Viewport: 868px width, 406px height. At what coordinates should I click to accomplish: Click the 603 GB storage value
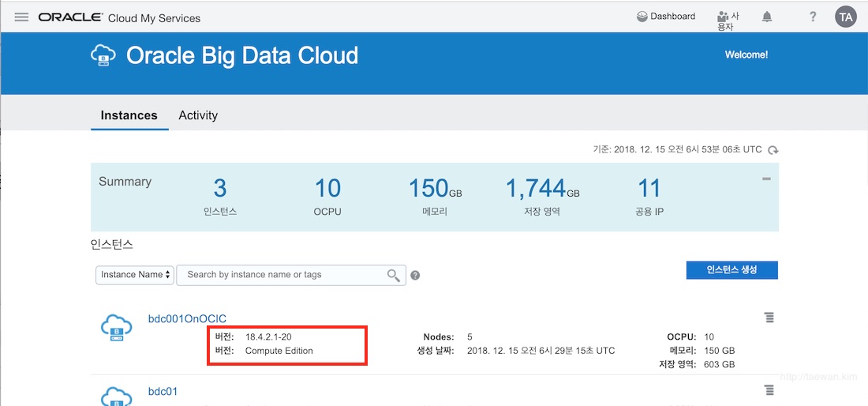pyautogui.click(x=720, y=364)
